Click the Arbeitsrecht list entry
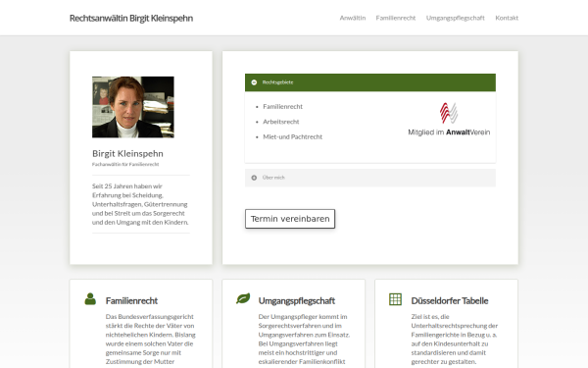Image resolution: width=588 pixels, height=368 pixels. (281, 122)
